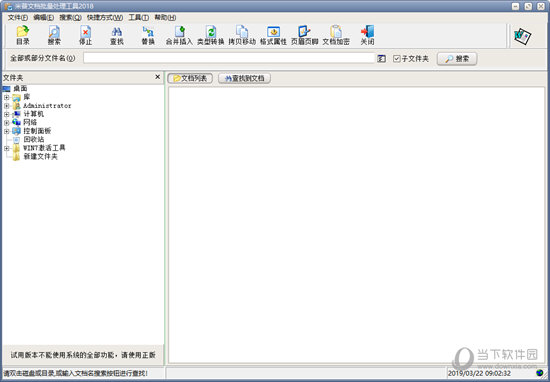The image size is (550, 382).
Task: Open the 合并插入 merge insert tool
Action: tap(179, 35)
